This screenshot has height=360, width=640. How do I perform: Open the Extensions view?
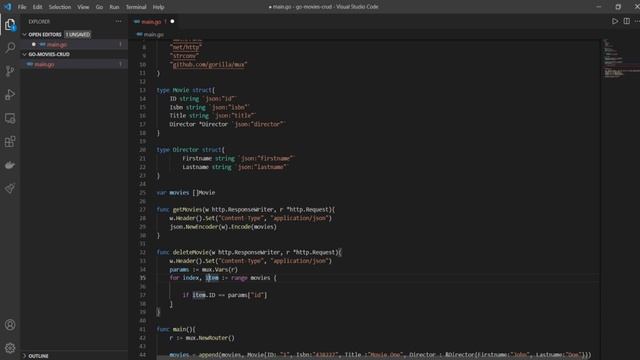pyautogui.click(x=10, y=142)
